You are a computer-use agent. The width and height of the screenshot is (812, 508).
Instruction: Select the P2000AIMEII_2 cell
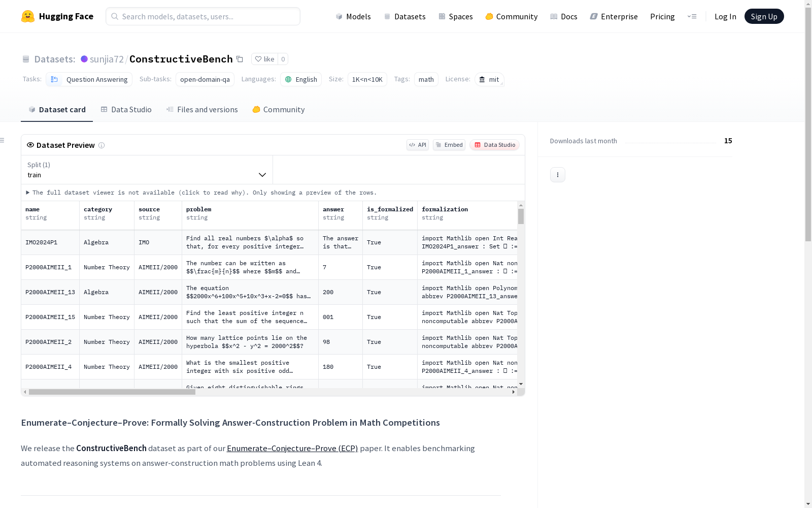click(x=50, y=342)
